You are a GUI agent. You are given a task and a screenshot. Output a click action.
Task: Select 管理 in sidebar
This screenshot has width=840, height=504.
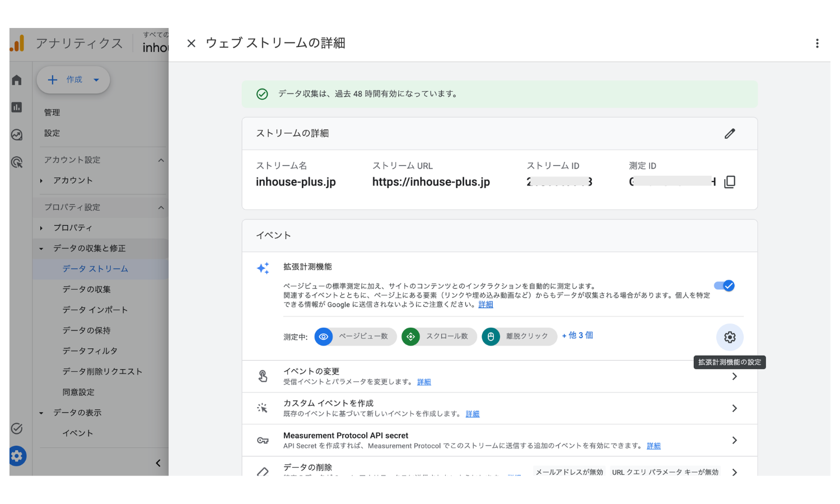click(52, 113)
